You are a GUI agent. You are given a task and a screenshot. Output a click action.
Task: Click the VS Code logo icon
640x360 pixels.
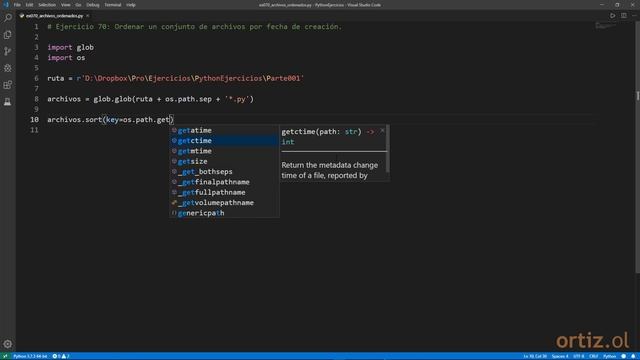click(6, 5)
